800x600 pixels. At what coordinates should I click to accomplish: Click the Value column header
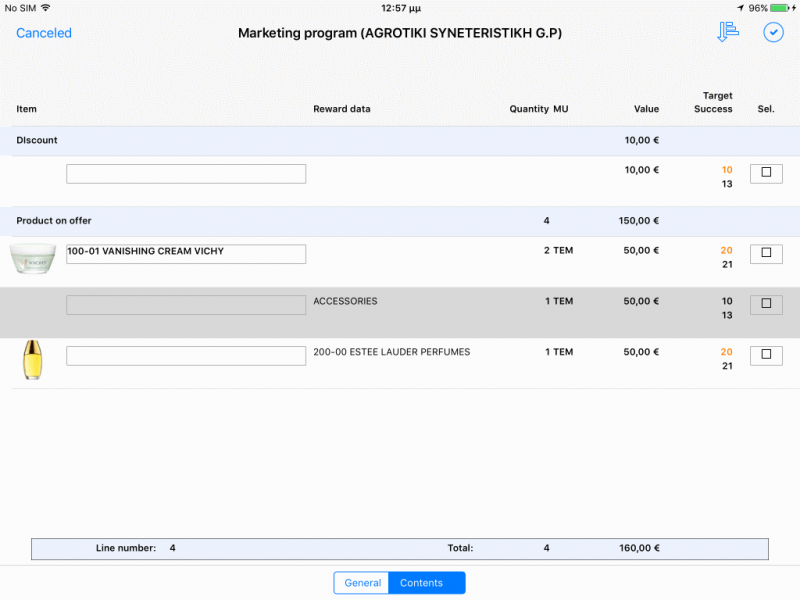point(646,109)
